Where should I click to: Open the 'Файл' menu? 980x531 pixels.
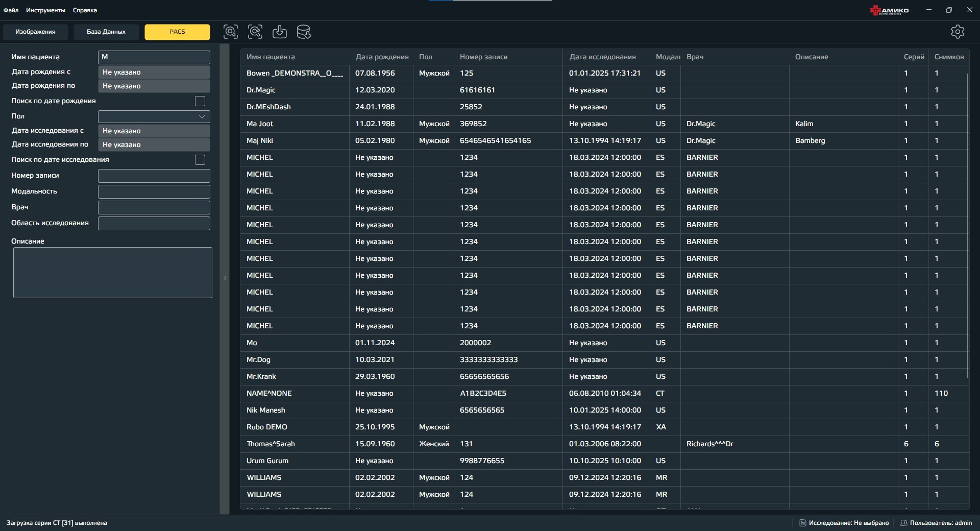[11, 10]
